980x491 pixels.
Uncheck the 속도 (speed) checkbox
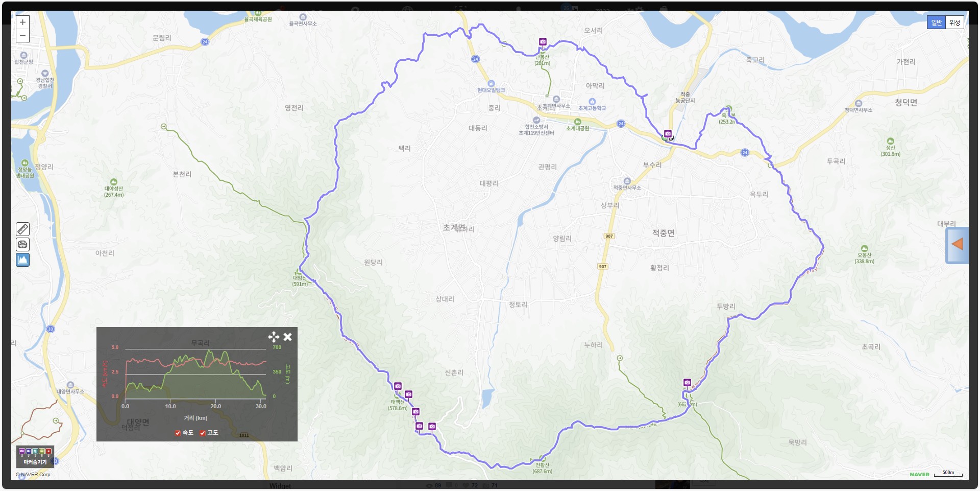178,433
